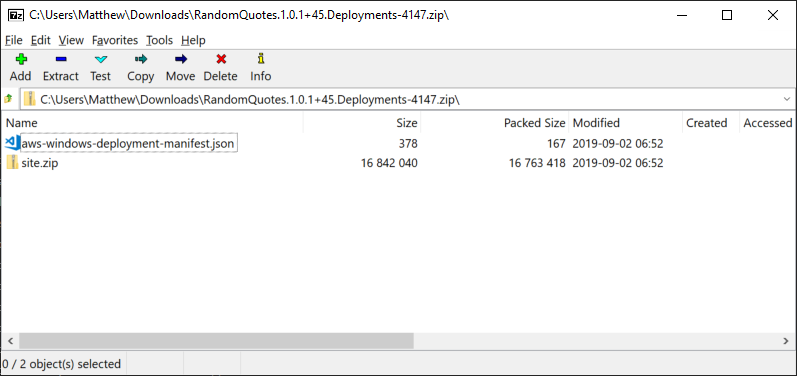
Task: Open the File menu
Action: 14,40
